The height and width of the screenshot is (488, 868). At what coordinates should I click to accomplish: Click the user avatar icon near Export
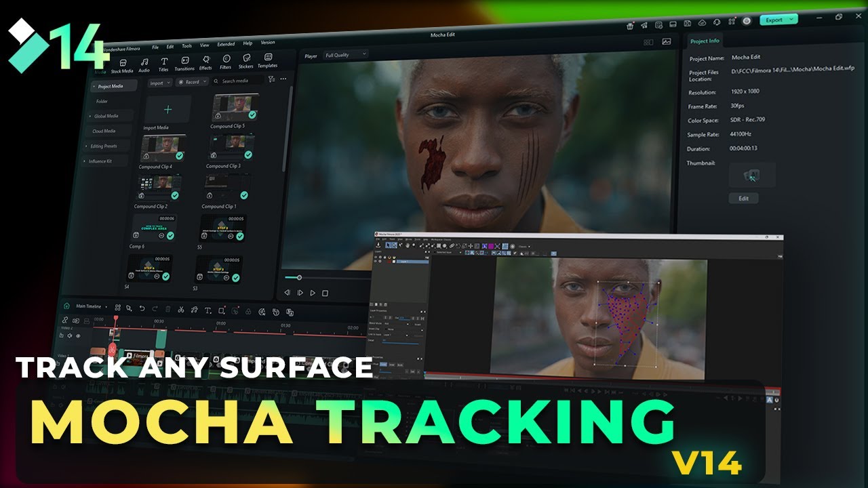pos(747,21)
